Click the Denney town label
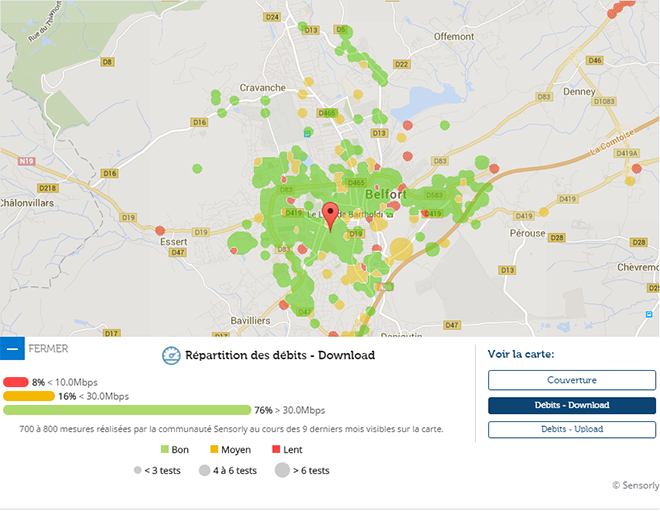This screenshot has height=511, width=660. click(579, 91)
